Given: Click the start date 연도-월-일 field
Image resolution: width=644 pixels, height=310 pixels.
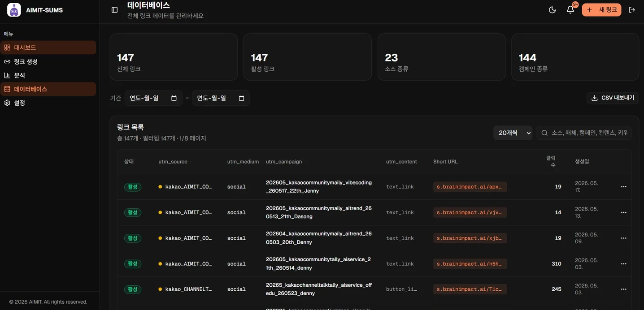Looking at the screenshot, I should [x=153, y=98].
